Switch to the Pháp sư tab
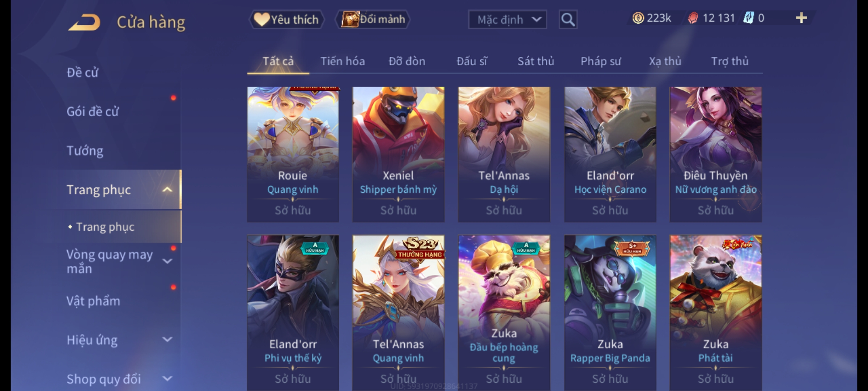Screen dimensions: 868x391 pyautogui.click(x=601, y=61)
